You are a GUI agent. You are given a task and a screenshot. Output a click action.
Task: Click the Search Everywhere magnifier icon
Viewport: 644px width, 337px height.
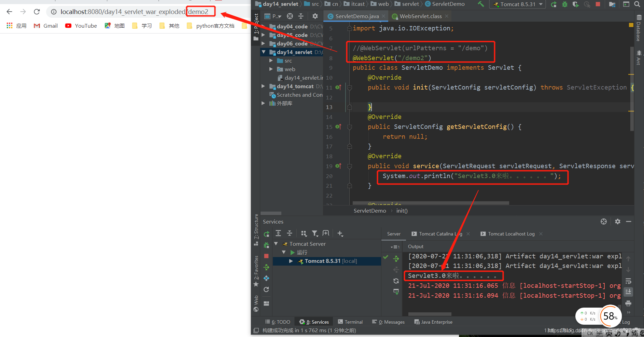tap(637, 4)
